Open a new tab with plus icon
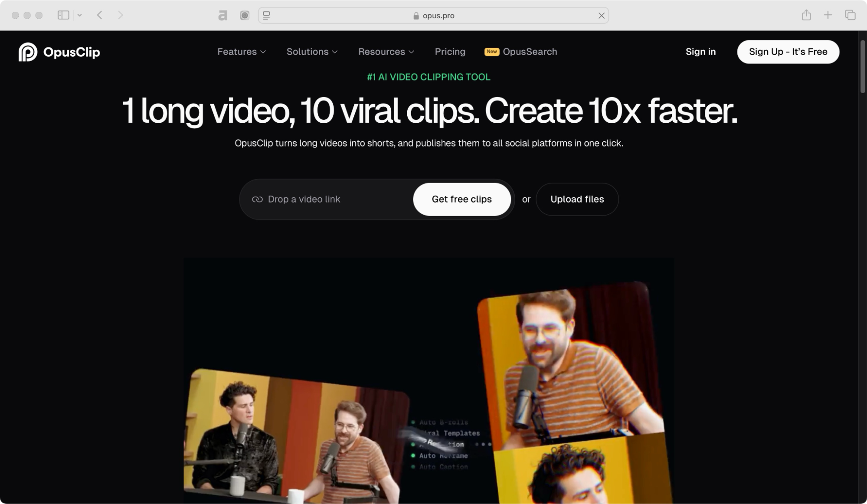The image size is (867, 504). [x=828, y=15]
